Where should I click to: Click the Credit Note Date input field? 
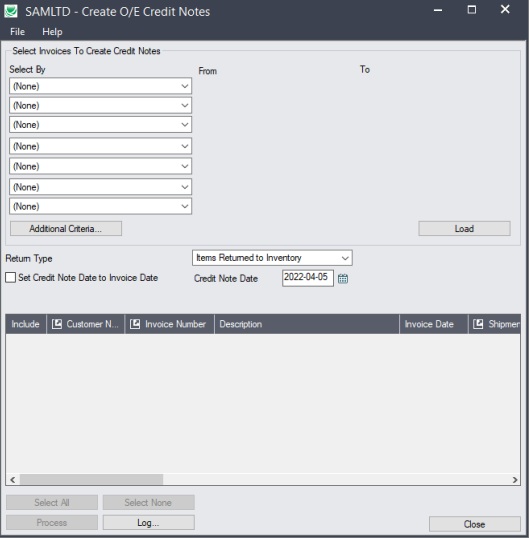coord(308,278)
